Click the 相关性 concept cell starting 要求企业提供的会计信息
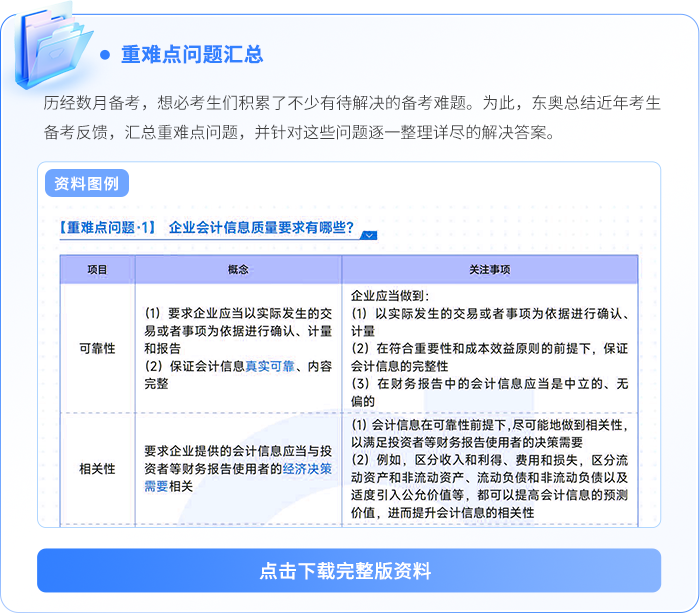 (238, 468)
